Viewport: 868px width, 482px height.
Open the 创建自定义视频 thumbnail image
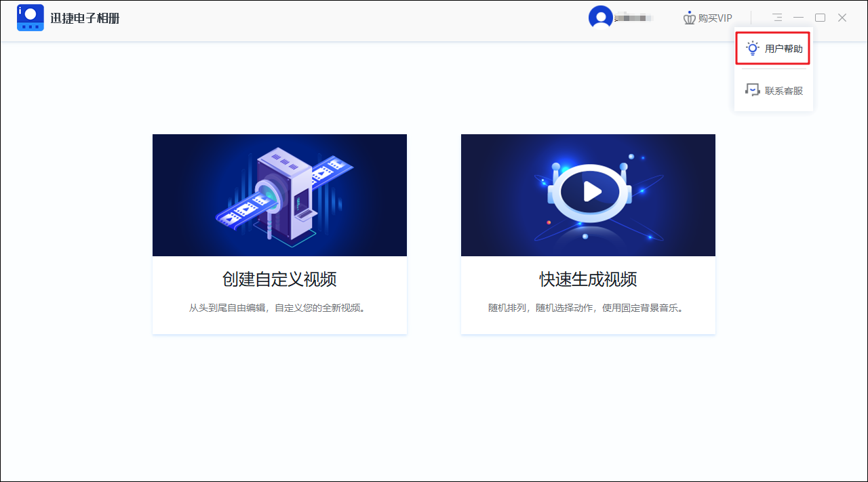(x=279, y=195)
